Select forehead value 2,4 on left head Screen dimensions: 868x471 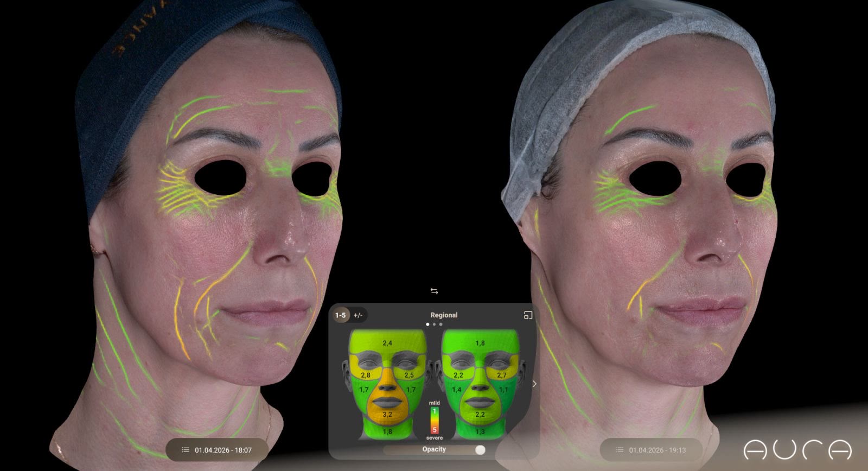tap(387, 343)
